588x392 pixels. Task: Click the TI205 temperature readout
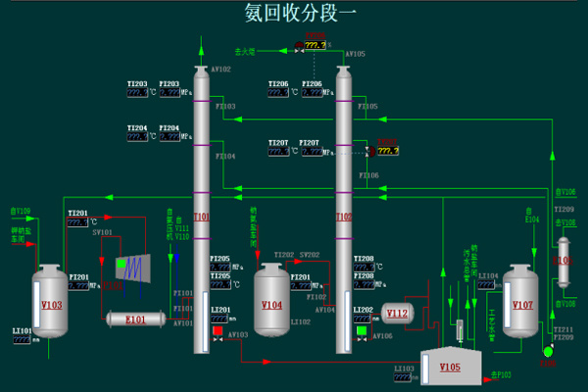[220, 285]
